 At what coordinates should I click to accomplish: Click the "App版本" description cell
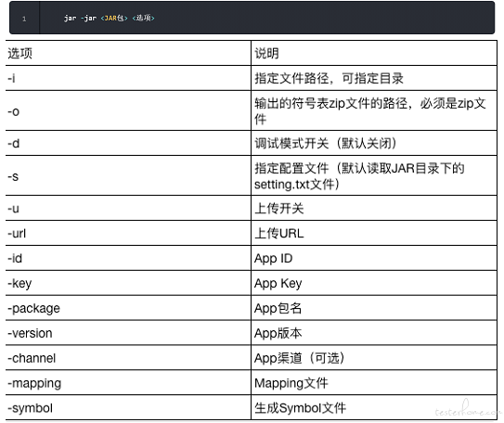point(374,333)
